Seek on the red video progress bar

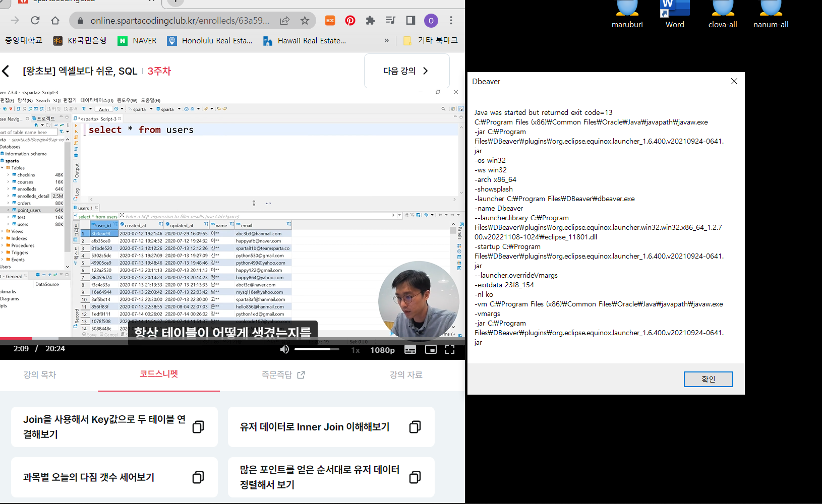pos(16,338)
